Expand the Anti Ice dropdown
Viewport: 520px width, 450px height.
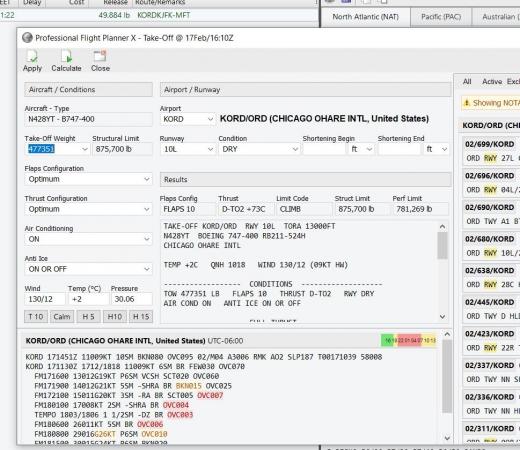tap(88, 269)
